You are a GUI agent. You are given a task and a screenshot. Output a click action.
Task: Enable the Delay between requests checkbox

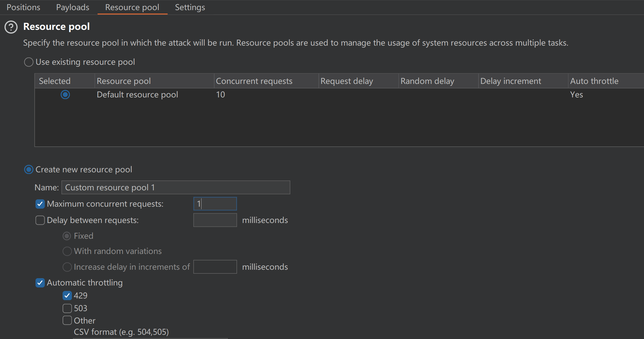coord(40,220)
